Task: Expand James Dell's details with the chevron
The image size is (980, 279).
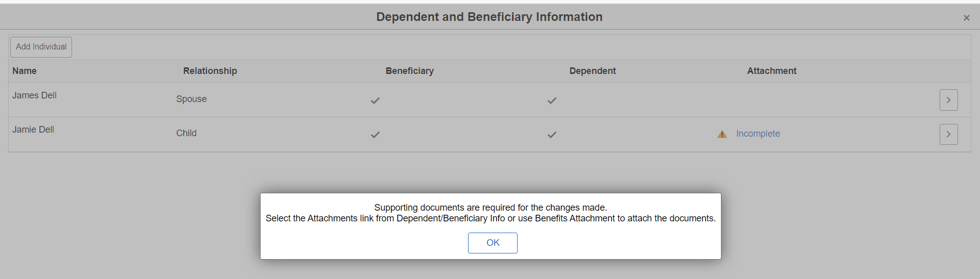Action: coord(948,100)
